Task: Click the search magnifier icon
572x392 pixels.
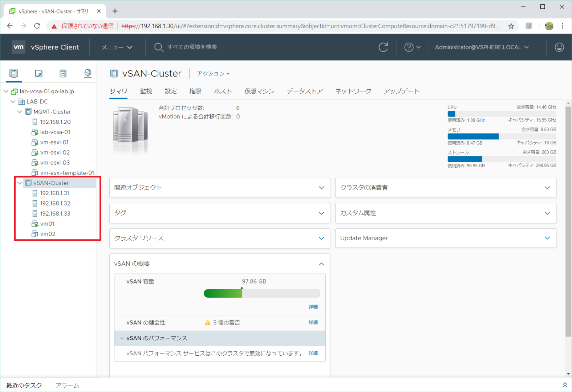Action: click(158, 47)
